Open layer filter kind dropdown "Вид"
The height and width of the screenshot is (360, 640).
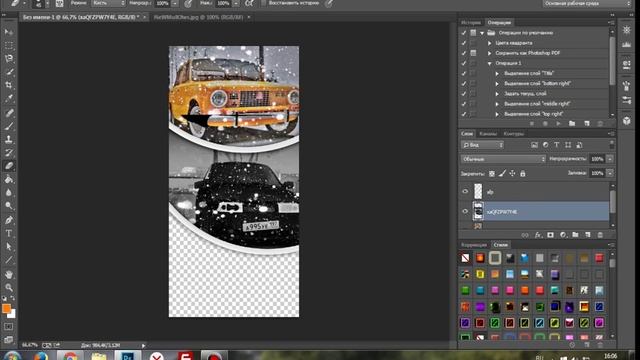click(482, 145)
